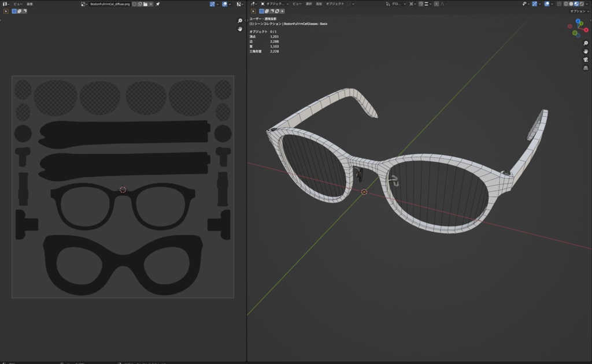Unlink BostonFullrimCel_diffuse.png with the X button
The width and height of the screenshot is (592, 364).
pyautogui.click(x=151, y=4)
